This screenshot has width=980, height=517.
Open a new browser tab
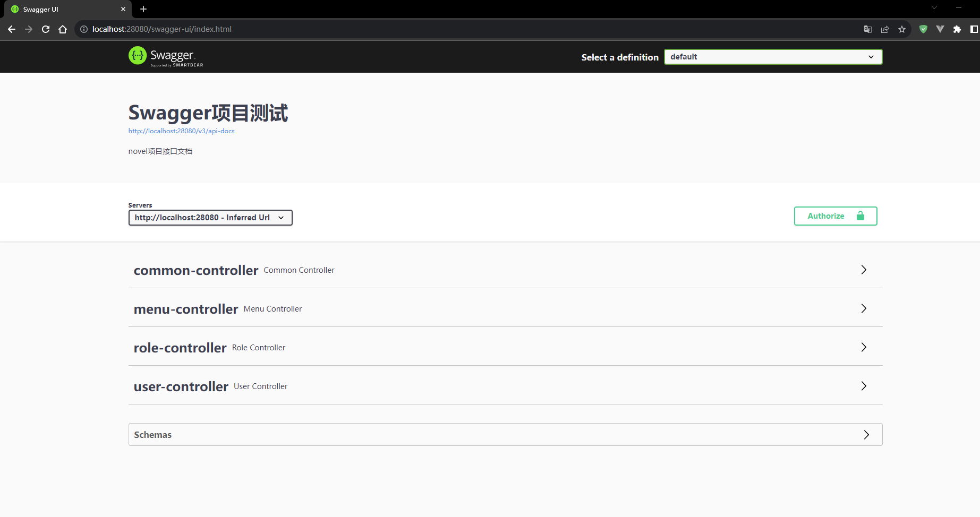143,9
